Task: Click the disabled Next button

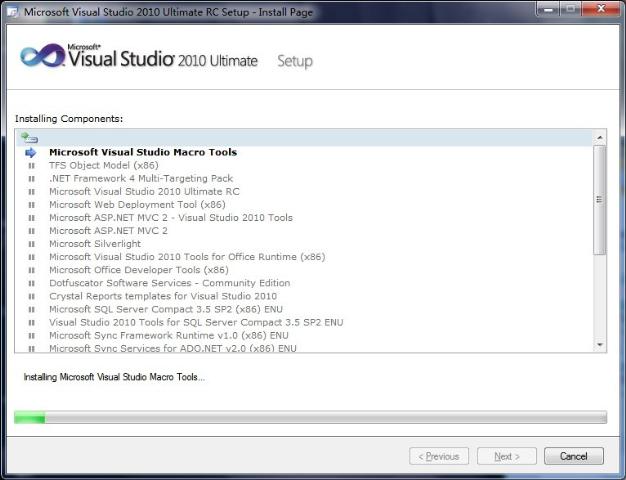Action: tap(507, 456)
